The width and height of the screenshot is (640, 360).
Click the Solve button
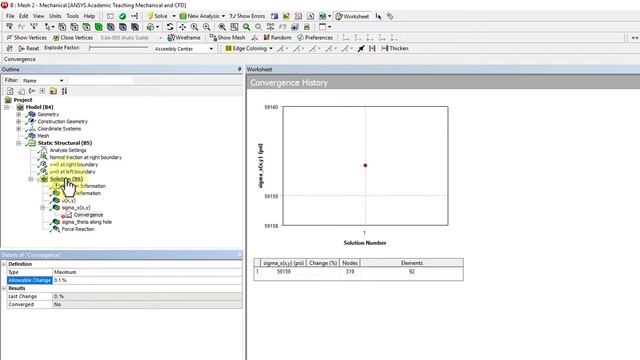coord(158,16)
